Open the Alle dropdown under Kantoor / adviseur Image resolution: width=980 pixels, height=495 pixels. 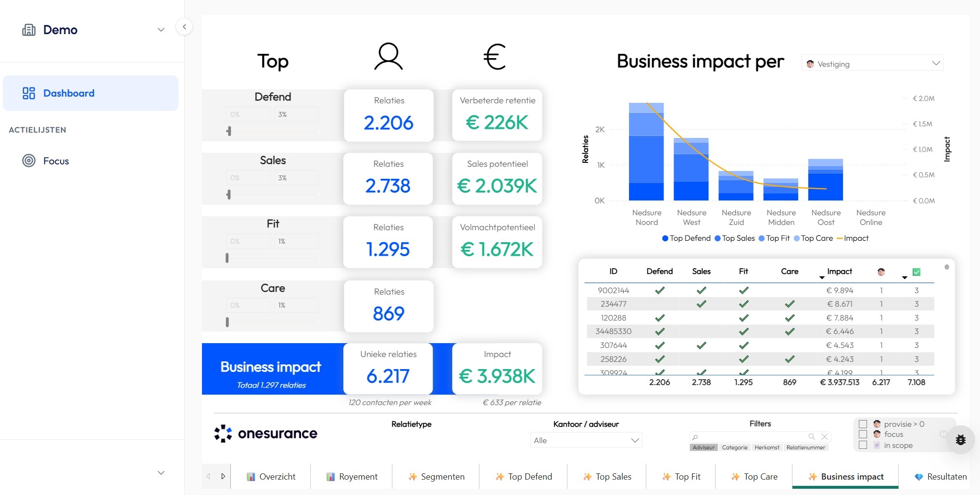585,440
